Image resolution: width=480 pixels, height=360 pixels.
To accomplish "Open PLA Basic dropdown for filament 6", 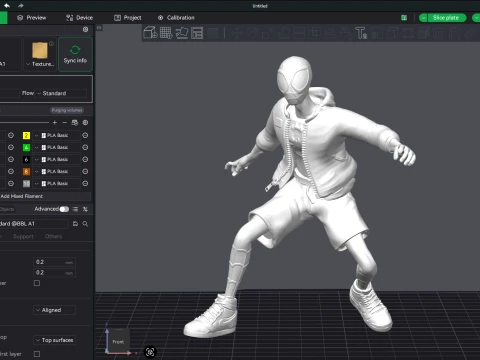I will click(x=57, y=159).
